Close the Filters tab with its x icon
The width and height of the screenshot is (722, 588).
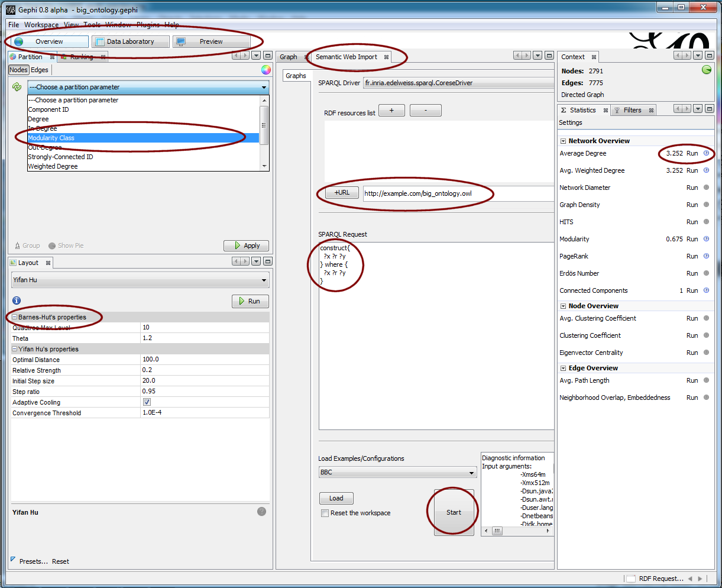651,110
